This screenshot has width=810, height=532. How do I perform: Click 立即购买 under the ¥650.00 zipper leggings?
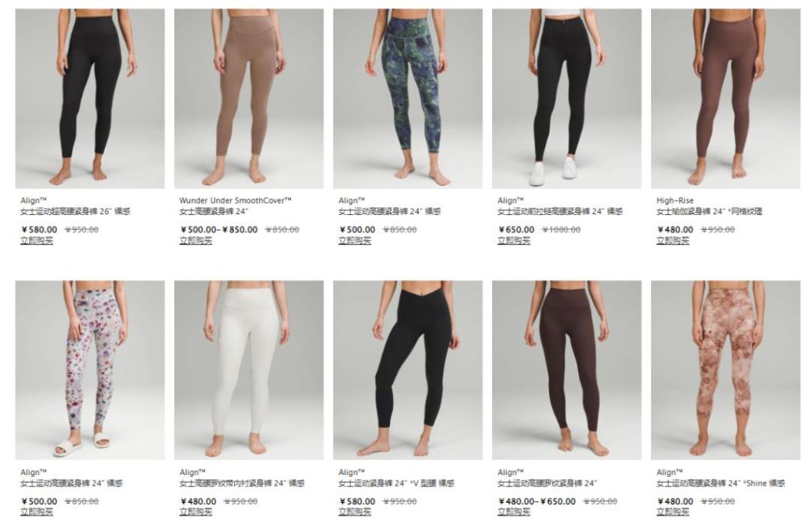coord(514,240)
